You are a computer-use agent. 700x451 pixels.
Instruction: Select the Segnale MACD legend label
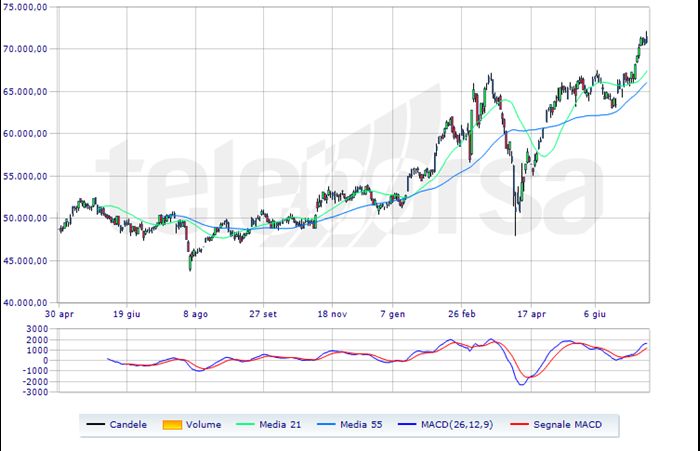tap(567, 425)
